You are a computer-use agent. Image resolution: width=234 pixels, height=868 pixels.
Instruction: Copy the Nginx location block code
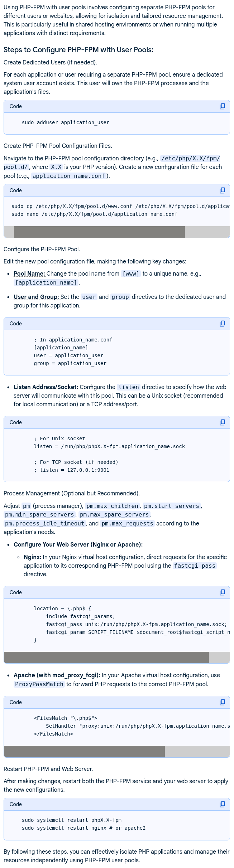tap(222, 592)
